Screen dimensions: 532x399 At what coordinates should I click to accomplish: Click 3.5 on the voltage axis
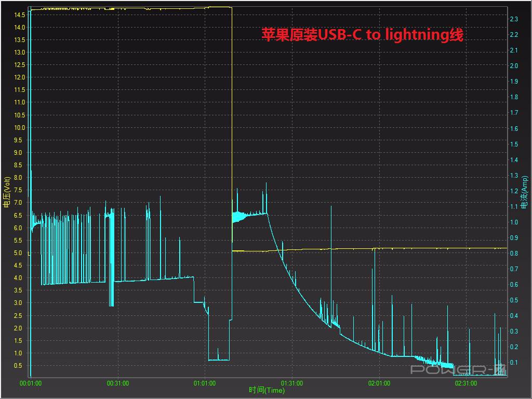(x=18, y=290)
